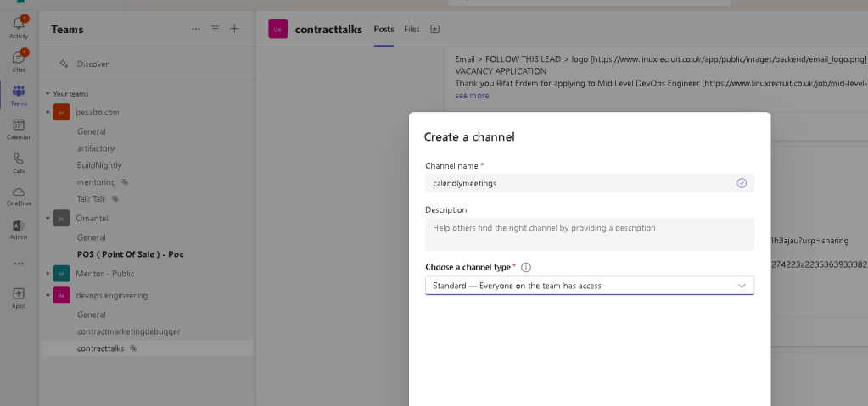
Task: Open the Chat icon in sidebar
Action: click(x=19, y=59)
